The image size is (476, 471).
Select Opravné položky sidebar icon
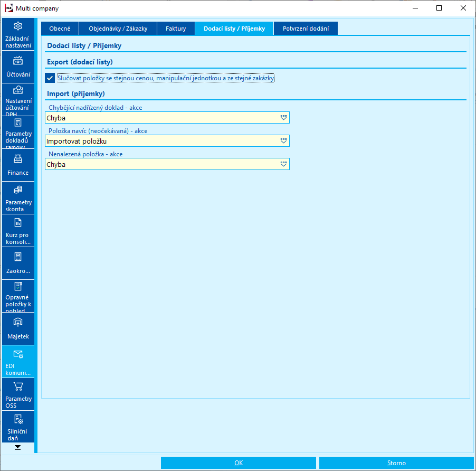(18, 286)
